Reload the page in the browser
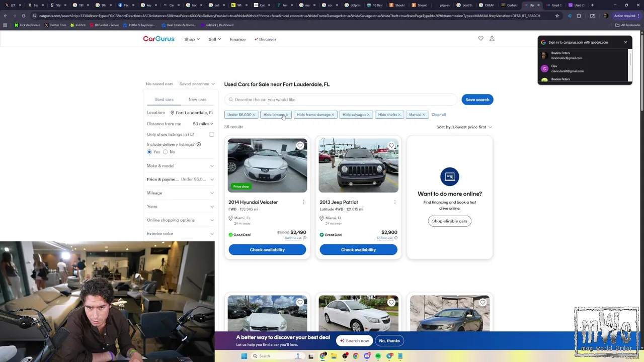Image resolution: width=644 pixels, height=362 pixels. pos(23,16)
